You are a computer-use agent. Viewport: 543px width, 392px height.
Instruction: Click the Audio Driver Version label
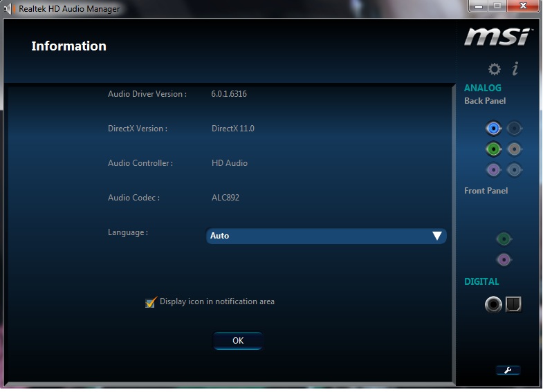(x=147, y=94)
